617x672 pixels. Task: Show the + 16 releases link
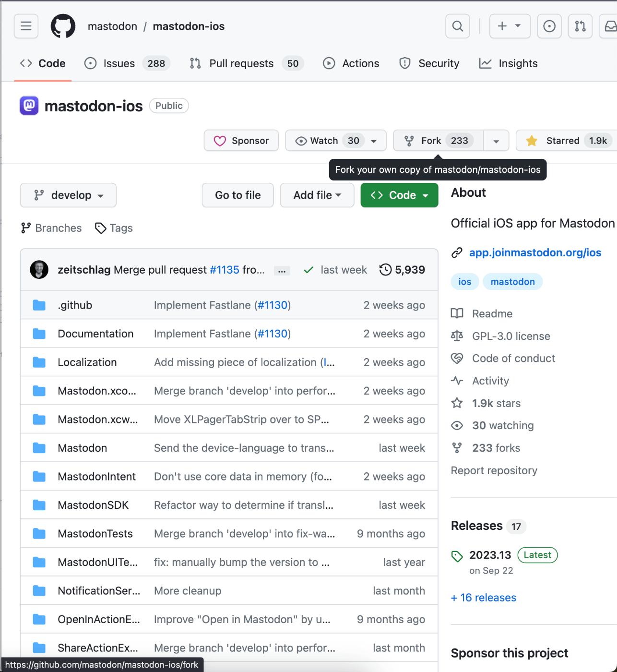coord(484,598)
